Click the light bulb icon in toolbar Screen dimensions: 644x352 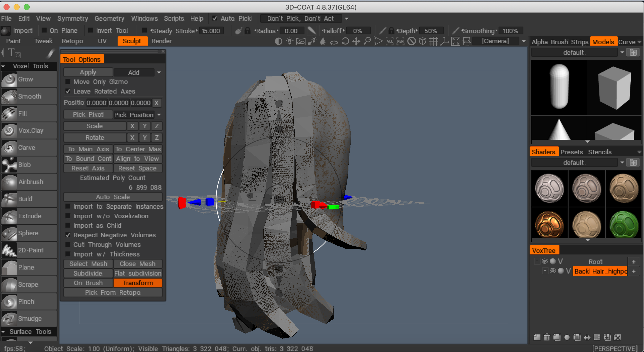(x=290, y=41)
